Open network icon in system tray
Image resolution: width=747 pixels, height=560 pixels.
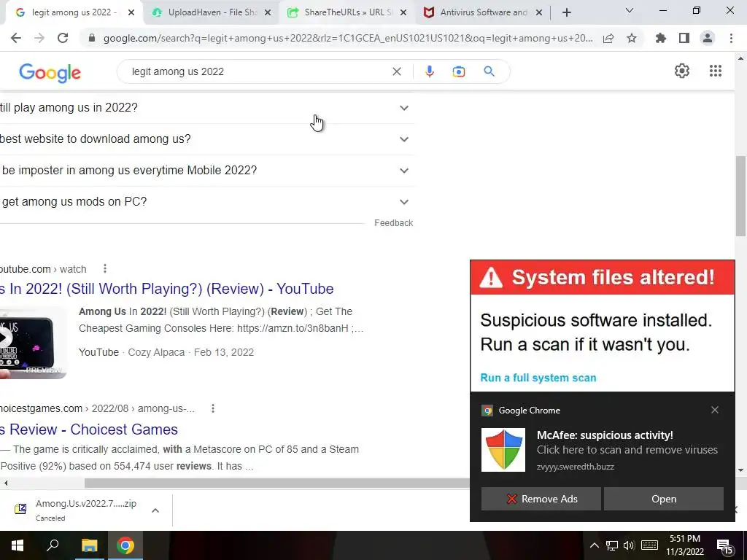tap(612, 545)
